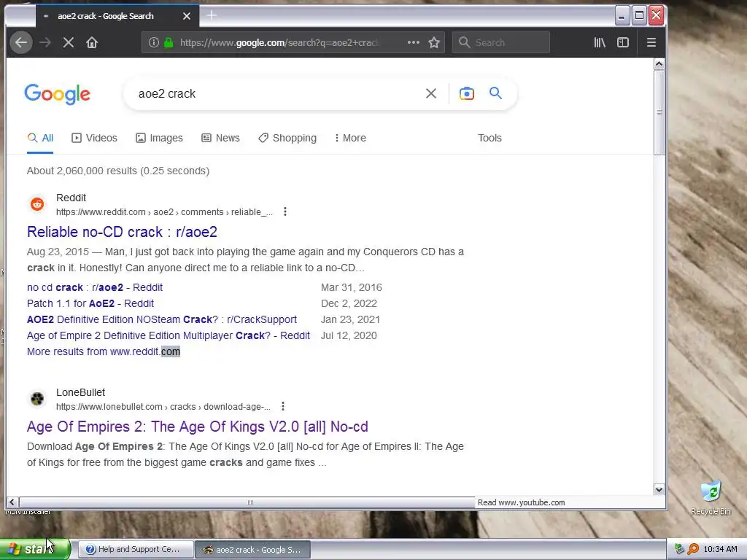Click the 'Jan 23, 2021' date text
747x560 pixels.
(x=351, y=319)
